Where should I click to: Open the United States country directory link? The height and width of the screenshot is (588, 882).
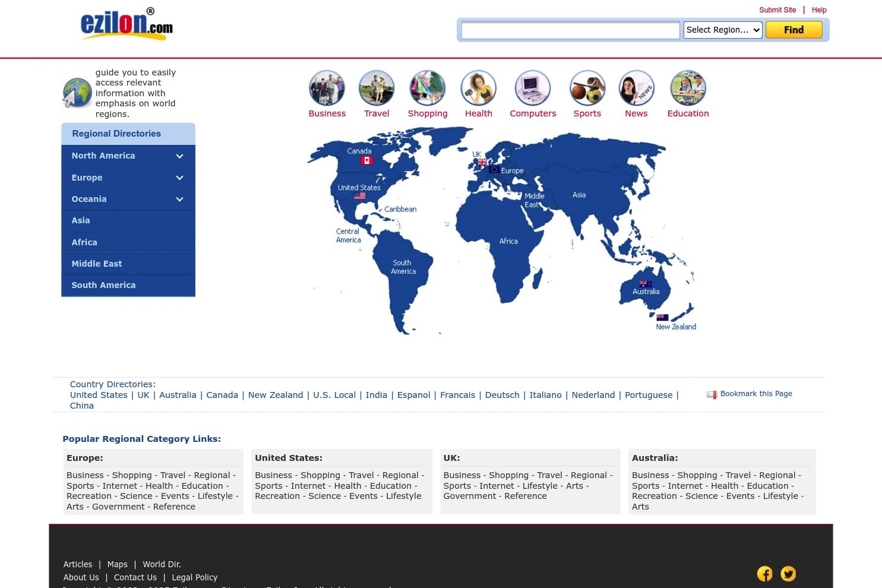[x=99, y=394]
